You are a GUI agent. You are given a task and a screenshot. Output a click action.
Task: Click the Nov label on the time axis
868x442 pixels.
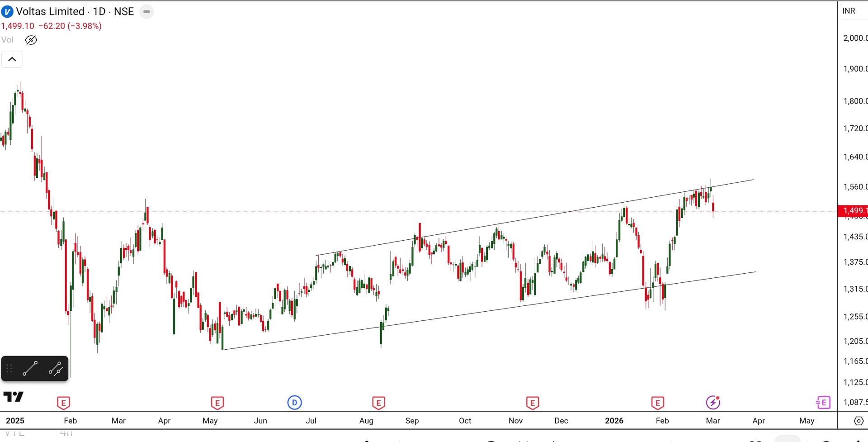[515, 421]
